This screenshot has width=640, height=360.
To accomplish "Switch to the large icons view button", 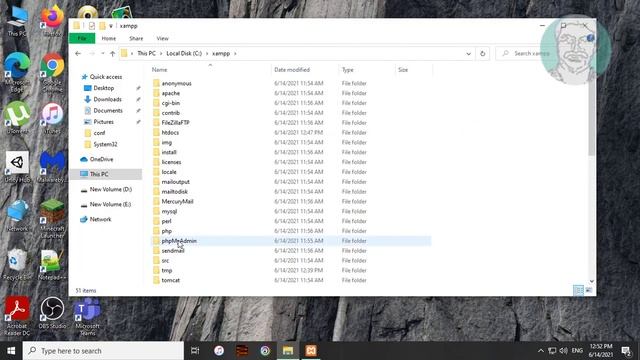I will tap(589, 290).
